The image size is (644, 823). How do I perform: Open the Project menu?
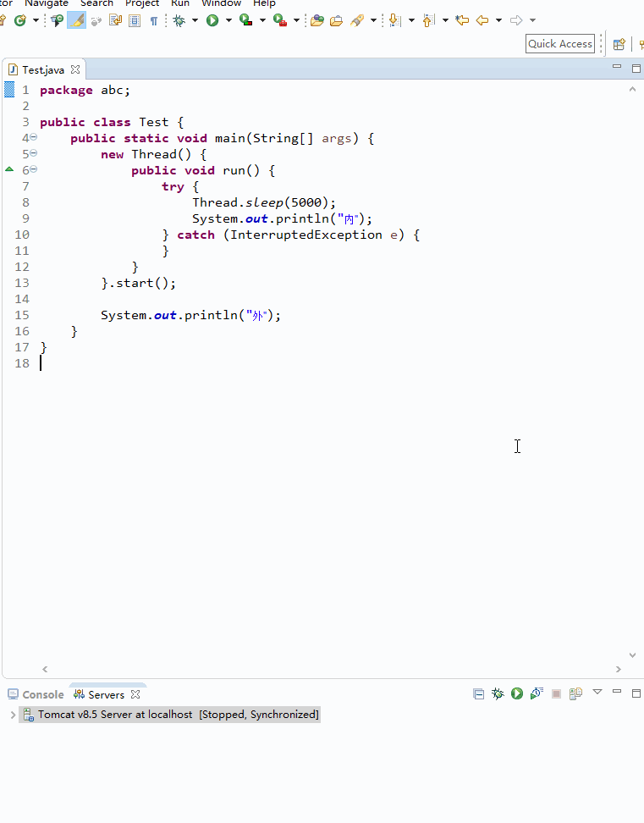point(141,3)
